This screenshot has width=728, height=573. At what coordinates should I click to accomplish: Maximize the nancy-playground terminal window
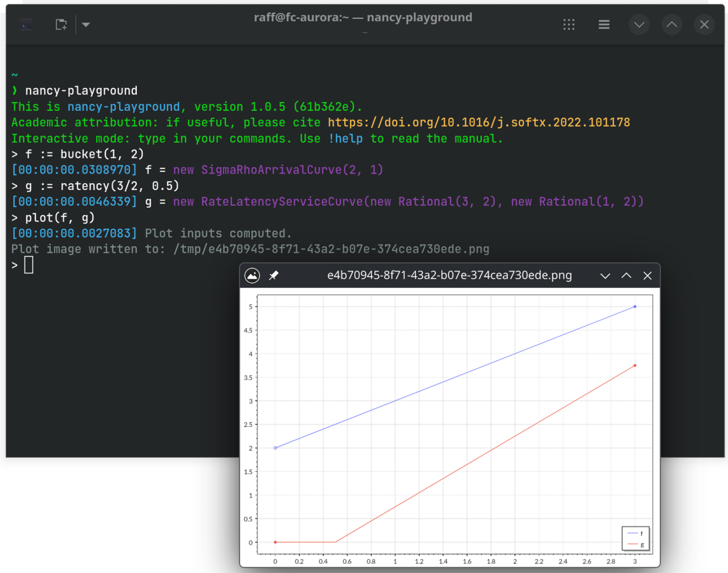click(672, 24)
